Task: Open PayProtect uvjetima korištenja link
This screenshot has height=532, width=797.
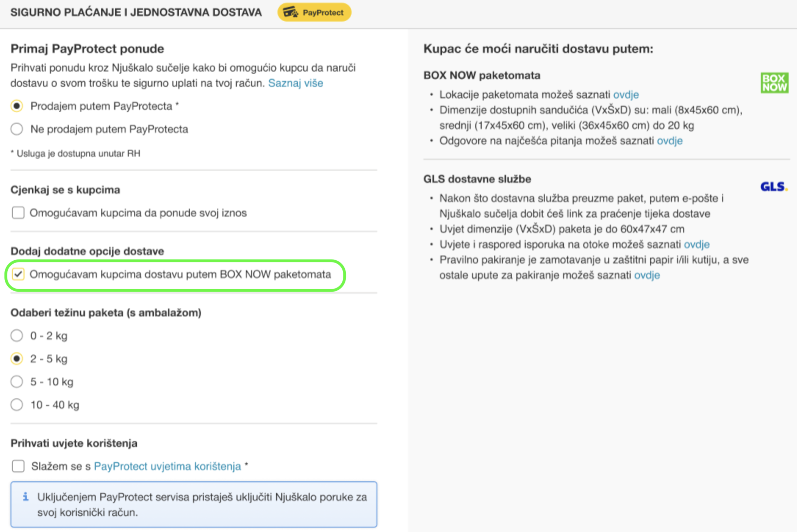Action: point(167,466)
